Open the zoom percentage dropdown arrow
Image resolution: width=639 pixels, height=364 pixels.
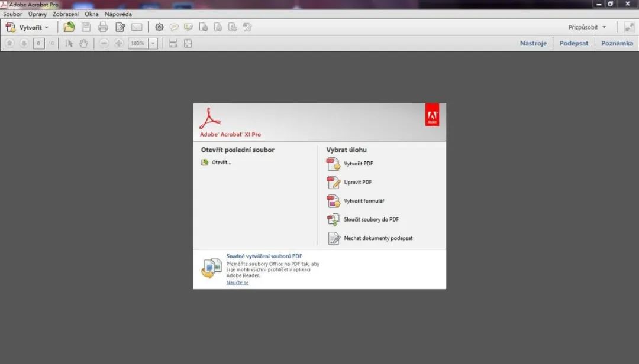pyautogui.click(x=153, y=43)
